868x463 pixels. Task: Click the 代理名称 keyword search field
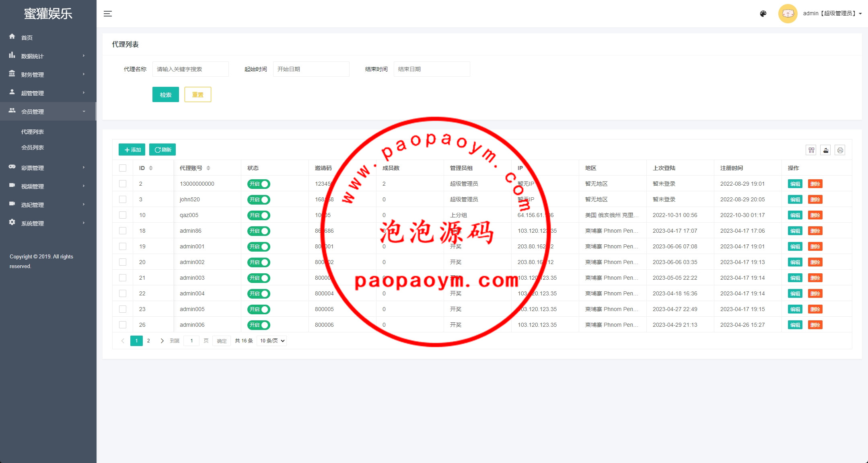pyautogui.click(x=190, y=69)
